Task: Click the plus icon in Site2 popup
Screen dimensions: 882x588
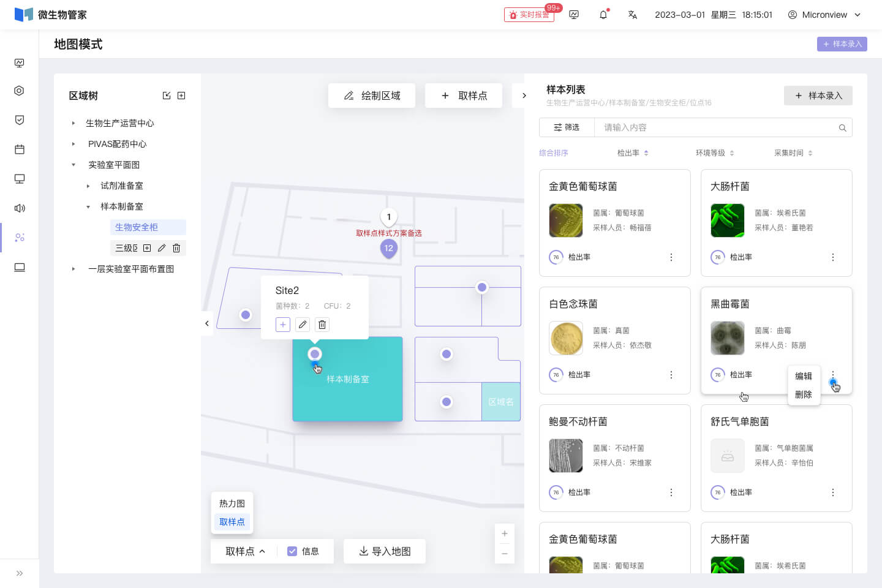Action: 283,325
